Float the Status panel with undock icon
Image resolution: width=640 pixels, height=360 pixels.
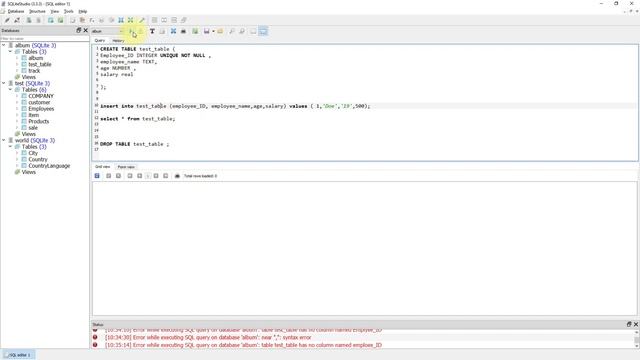click(x=629, y=324)
